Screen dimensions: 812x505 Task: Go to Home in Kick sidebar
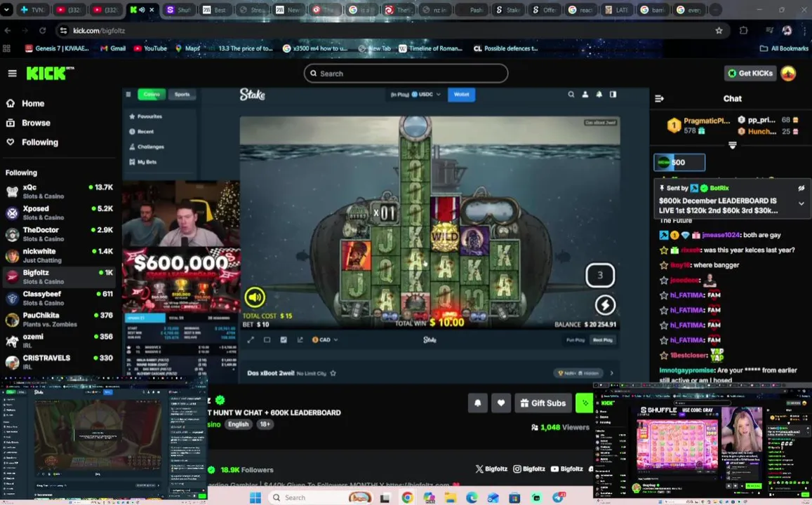(x=25, y=104)
